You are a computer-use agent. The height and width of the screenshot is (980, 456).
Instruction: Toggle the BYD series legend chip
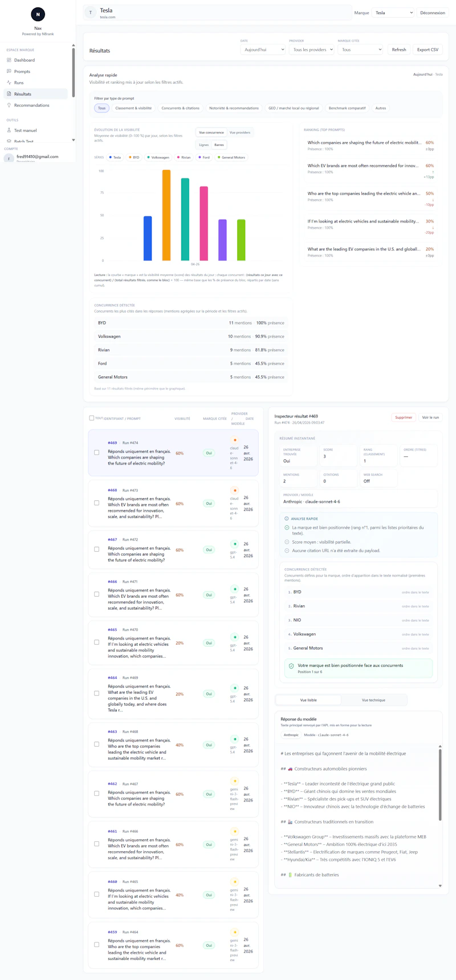[134, 157]
